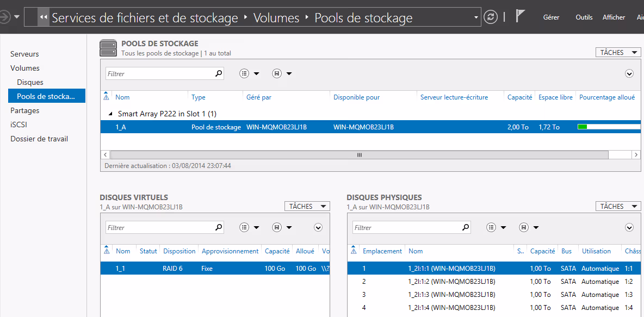Open TÂCHES dropdown for Pools de stockage
This screenshot has height=317, width=644.
(x=618, y=53)
